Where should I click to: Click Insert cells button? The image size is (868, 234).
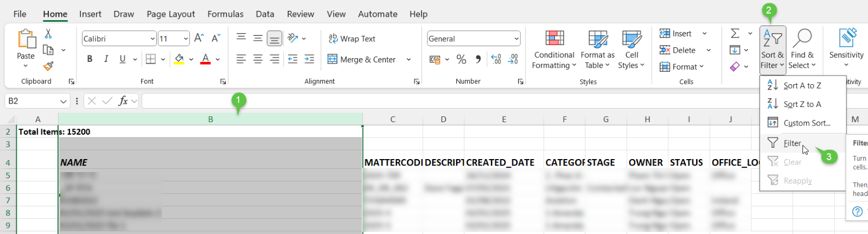(x=675, y=34)
